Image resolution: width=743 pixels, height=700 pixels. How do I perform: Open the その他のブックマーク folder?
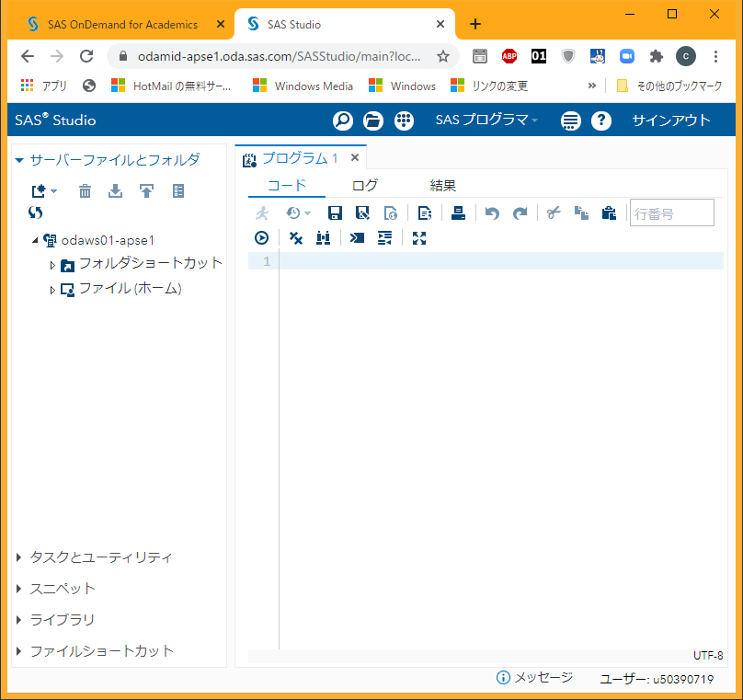click(669, 86)
